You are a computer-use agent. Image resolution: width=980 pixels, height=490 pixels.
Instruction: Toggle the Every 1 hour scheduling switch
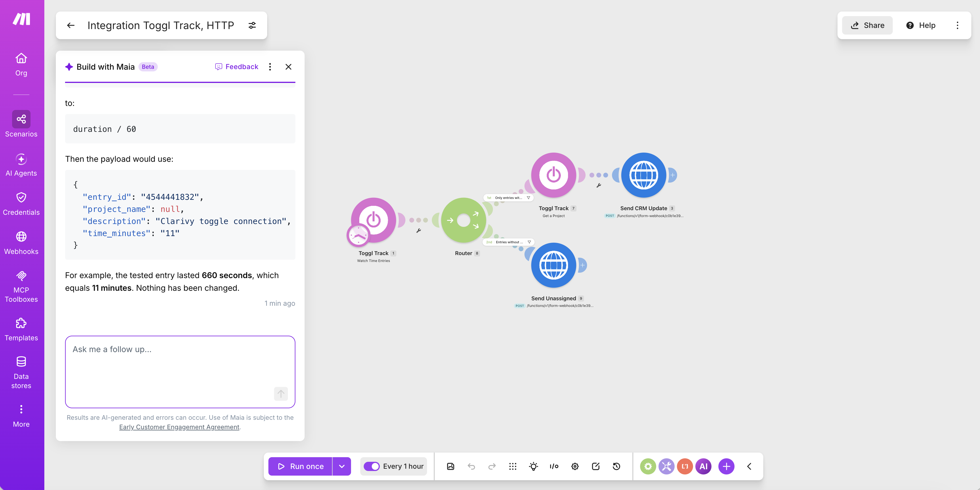click(371, 466)
